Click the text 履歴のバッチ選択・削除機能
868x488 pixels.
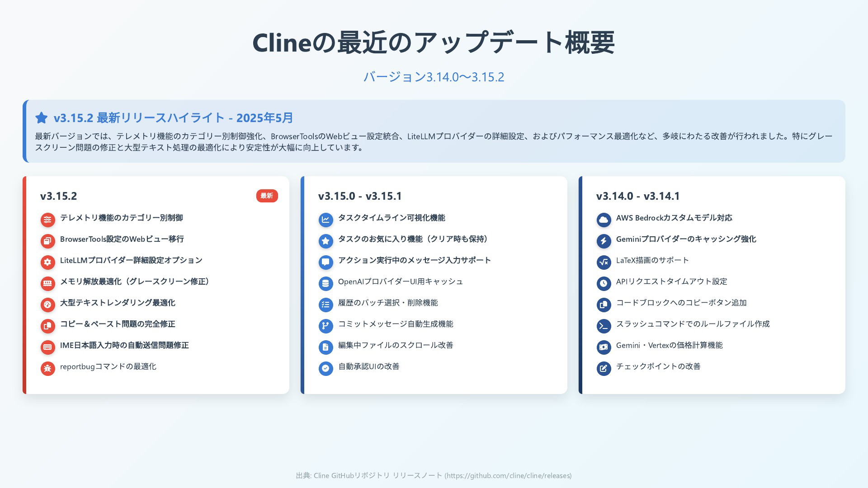coord(388,303)
